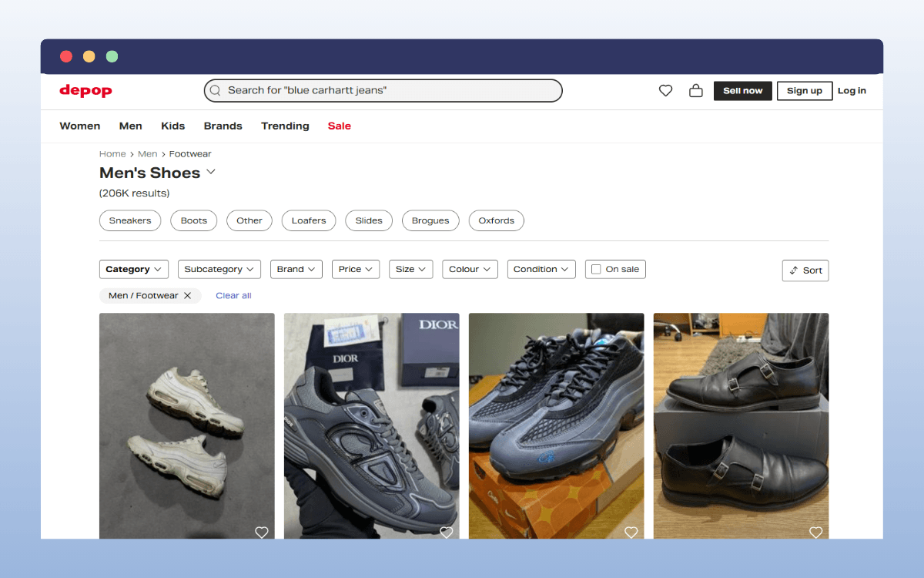
Task: Expand the Men's Shoes heading chevron
Action: (x=210, y=173)
